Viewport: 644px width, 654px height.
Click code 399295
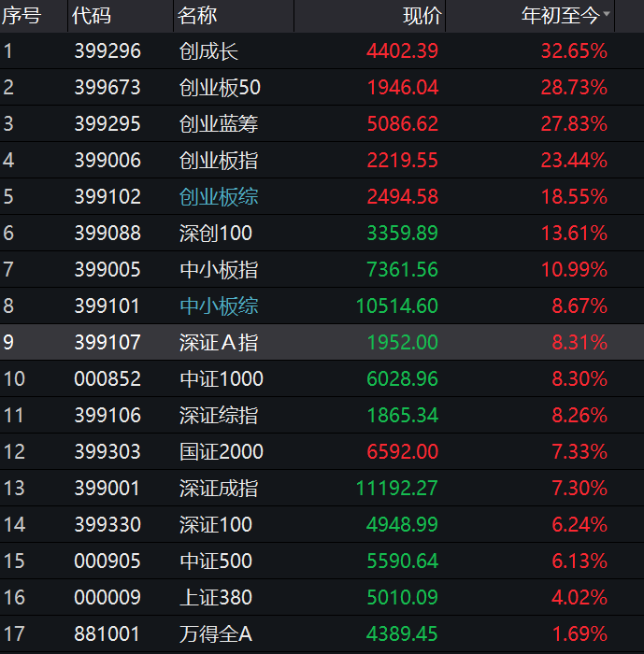(107, 124)
